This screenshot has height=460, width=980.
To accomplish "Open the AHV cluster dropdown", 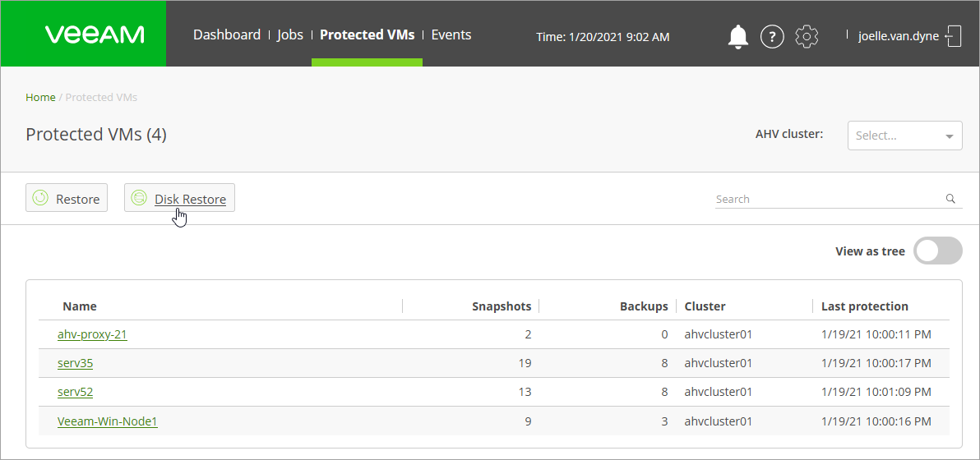I will point(904,136).
